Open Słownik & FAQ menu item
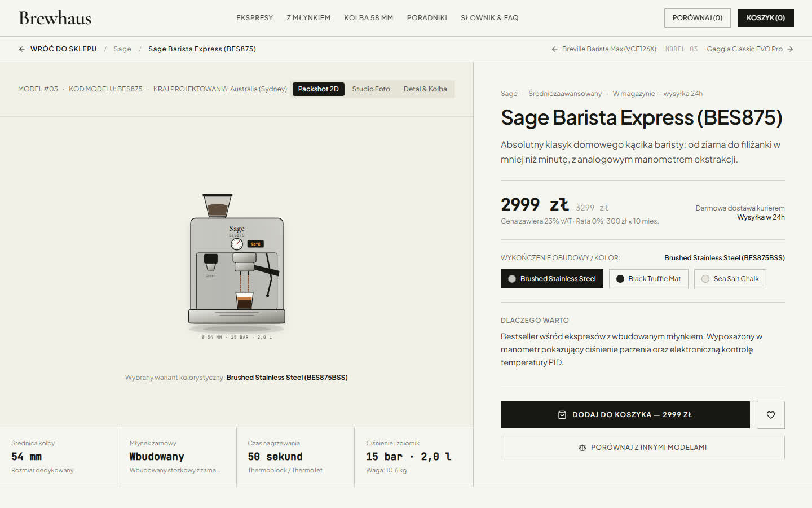This screenshot has height=508, width=812. [489, 18]
